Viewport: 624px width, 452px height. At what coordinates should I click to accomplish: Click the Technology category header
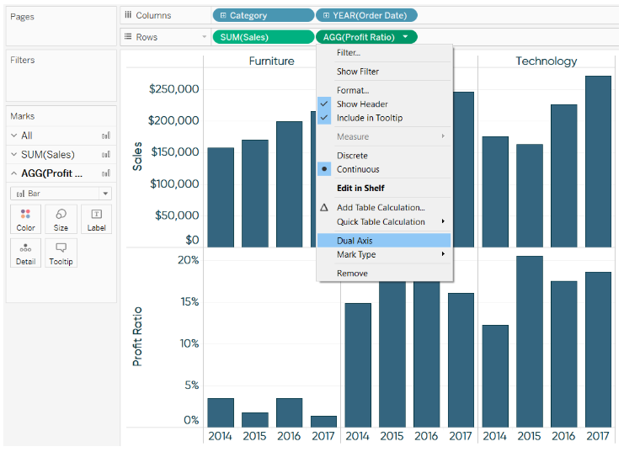(x=546, y=61)
